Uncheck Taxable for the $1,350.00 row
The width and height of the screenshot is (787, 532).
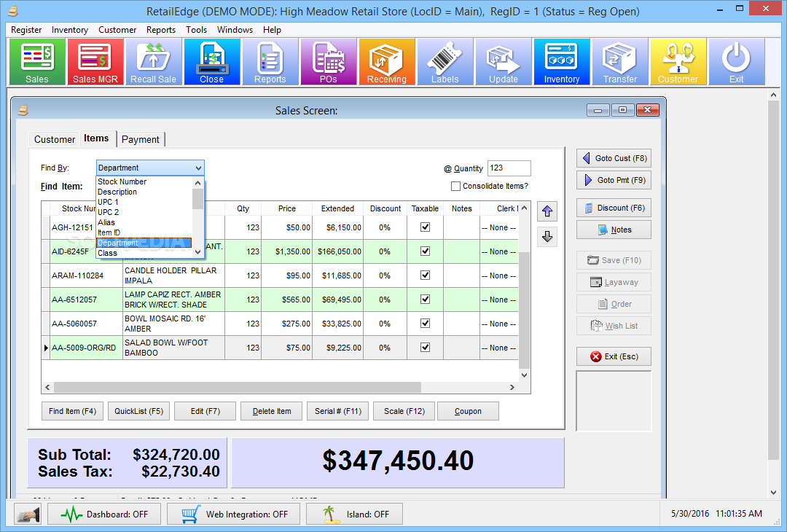(425, 251)
